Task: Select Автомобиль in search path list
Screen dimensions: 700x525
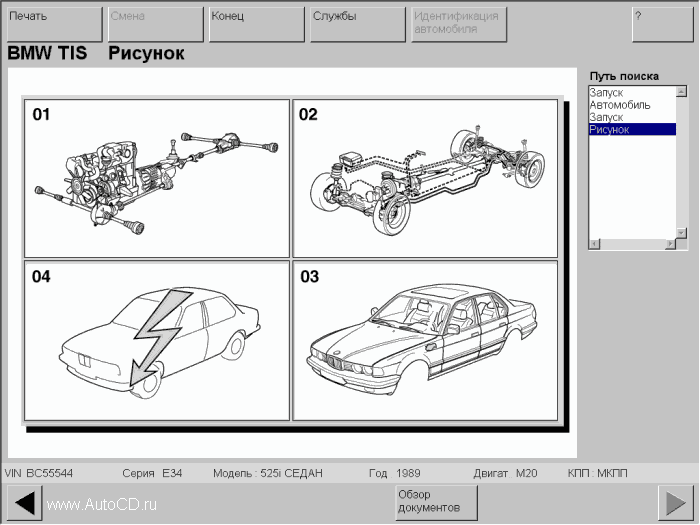Action: point(632,105)
